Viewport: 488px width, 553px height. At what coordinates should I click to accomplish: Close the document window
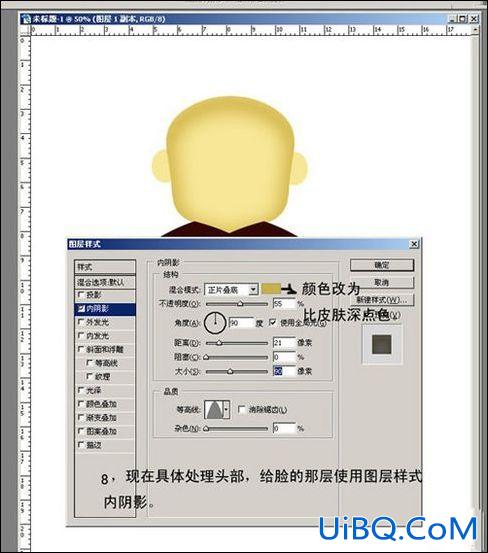coord(474,19)
